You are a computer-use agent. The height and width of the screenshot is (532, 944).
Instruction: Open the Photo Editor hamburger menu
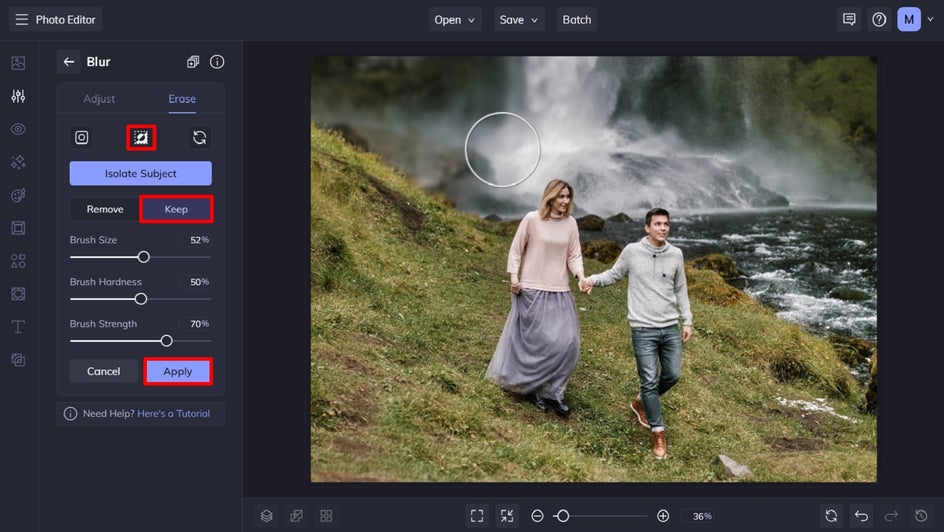[x=21, y=19]
